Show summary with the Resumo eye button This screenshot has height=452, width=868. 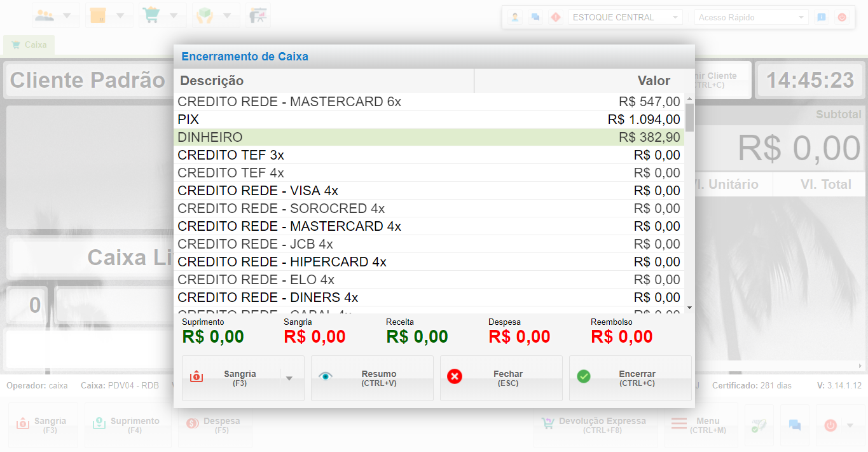click(x=372, y=378)
